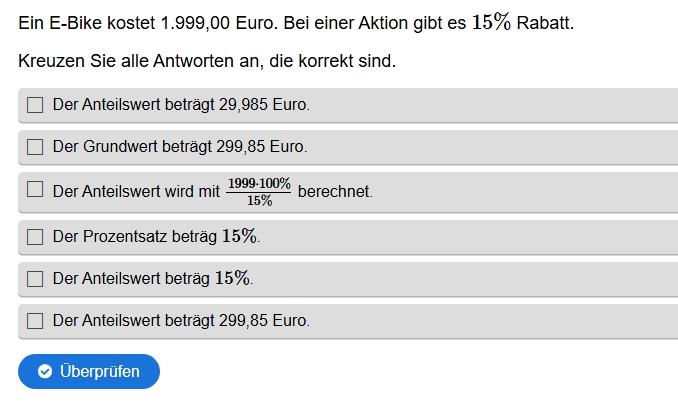Check the box beside "Der Grundwert beträgt 299,85 Euro"
The width and height of the screenshot is (678, 403).
(35, 147)
